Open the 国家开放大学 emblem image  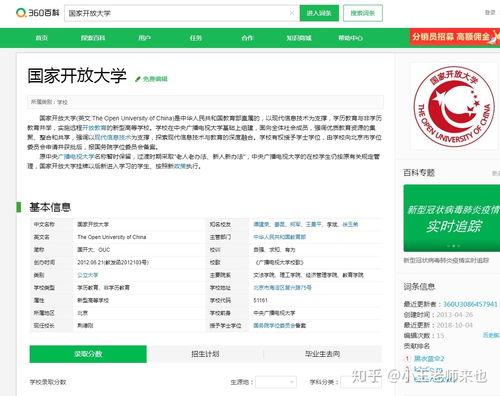454,107
